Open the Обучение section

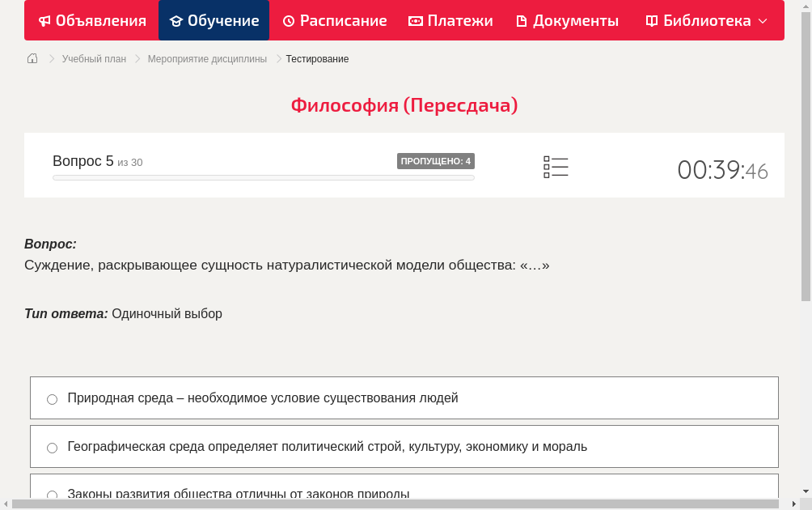(214, 21)
